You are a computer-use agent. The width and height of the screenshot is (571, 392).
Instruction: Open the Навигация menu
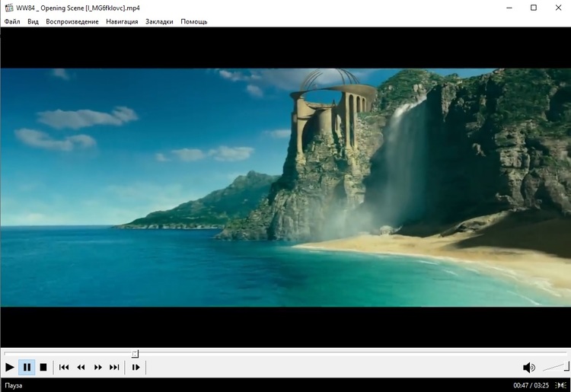pos(122,21)
